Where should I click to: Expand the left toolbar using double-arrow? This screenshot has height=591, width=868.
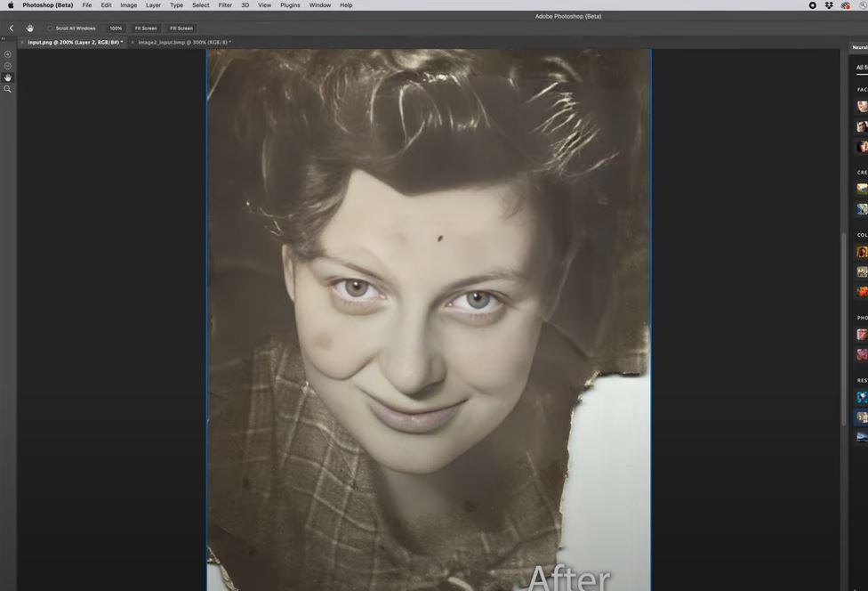tap(3, 38)
